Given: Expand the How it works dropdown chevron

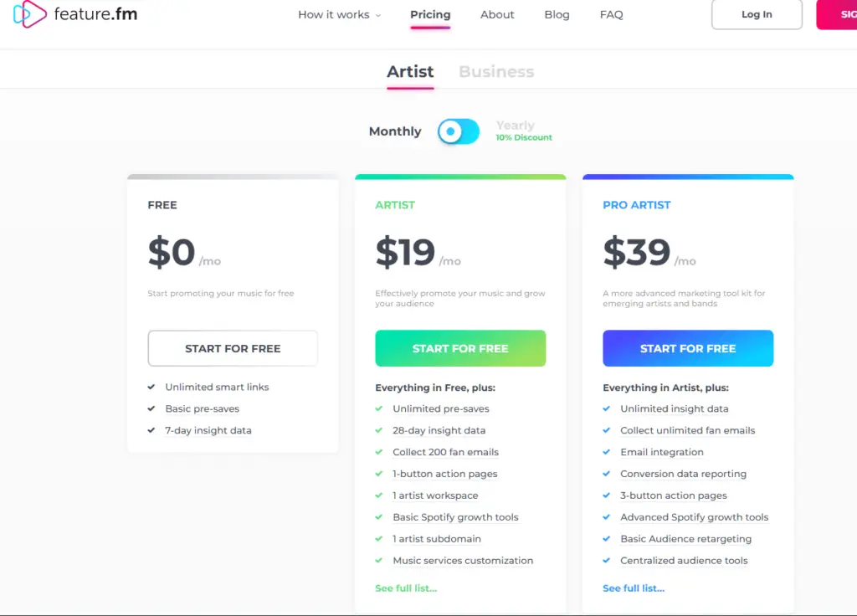Looking at the screenshot, I should 377,15.
